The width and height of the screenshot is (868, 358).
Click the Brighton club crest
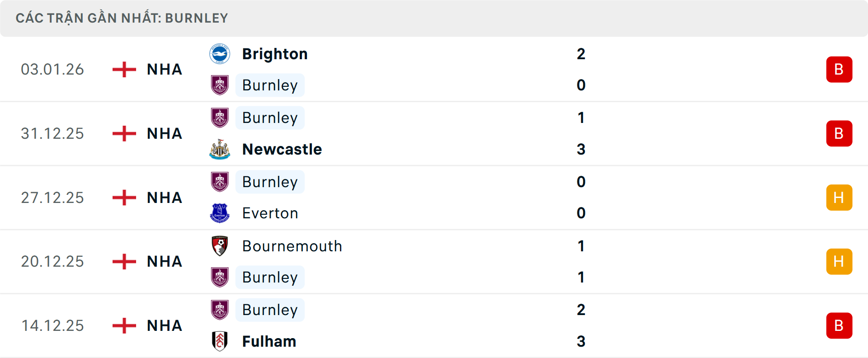[x=220, y=53]
